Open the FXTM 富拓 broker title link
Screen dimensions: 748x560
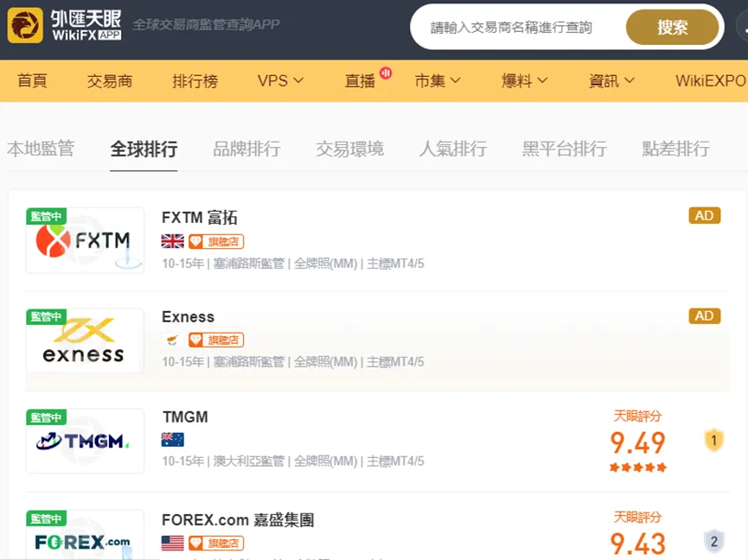[200, 217]
